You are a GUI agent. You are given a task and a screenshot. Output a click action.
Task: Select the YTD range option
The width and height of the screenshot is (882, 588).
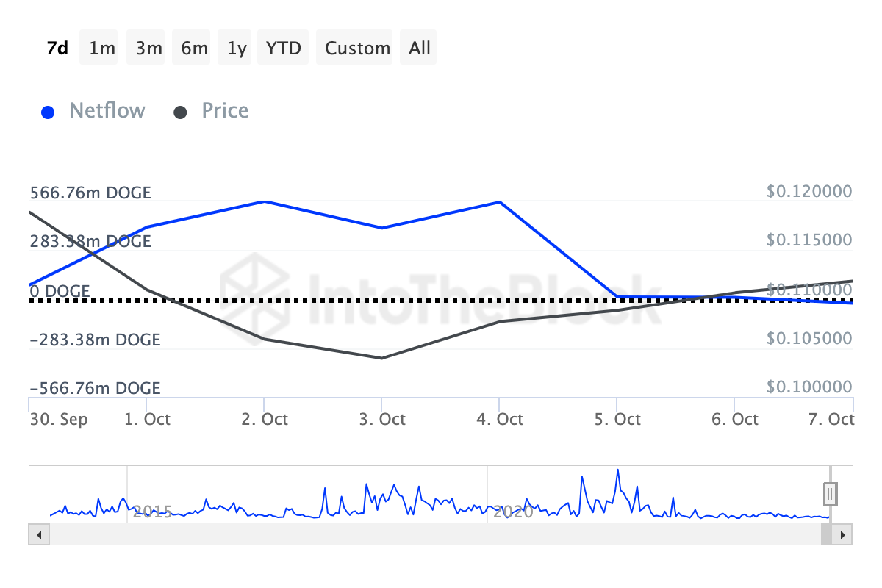click(283, 48)
